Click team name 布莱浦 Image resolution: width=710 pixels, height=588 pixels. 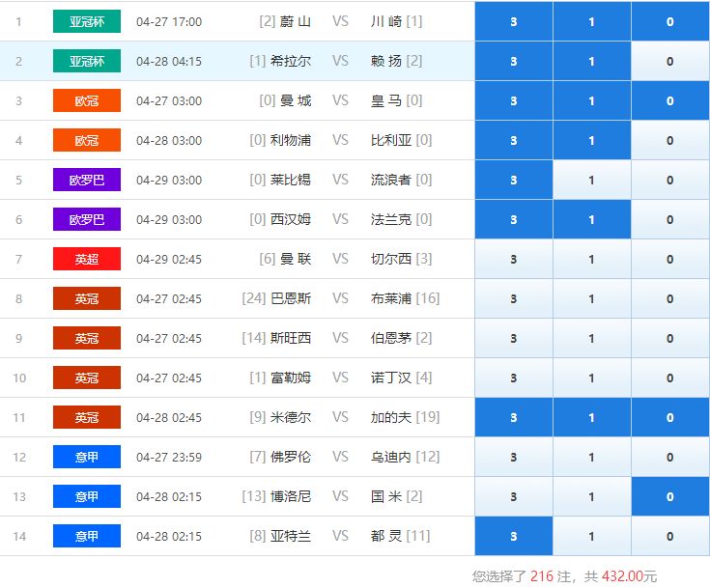click(391, 298)
